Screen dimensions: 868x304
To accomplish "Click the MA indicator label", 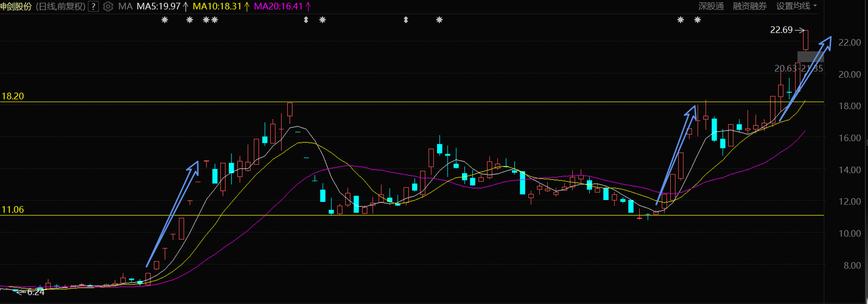I will (125, 7).
